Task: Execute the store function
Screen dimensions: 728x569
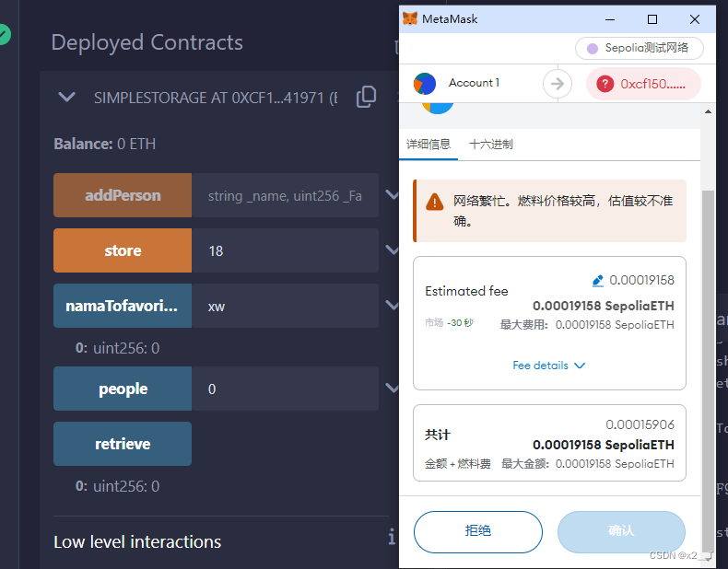Action: [x=123, y=250]
